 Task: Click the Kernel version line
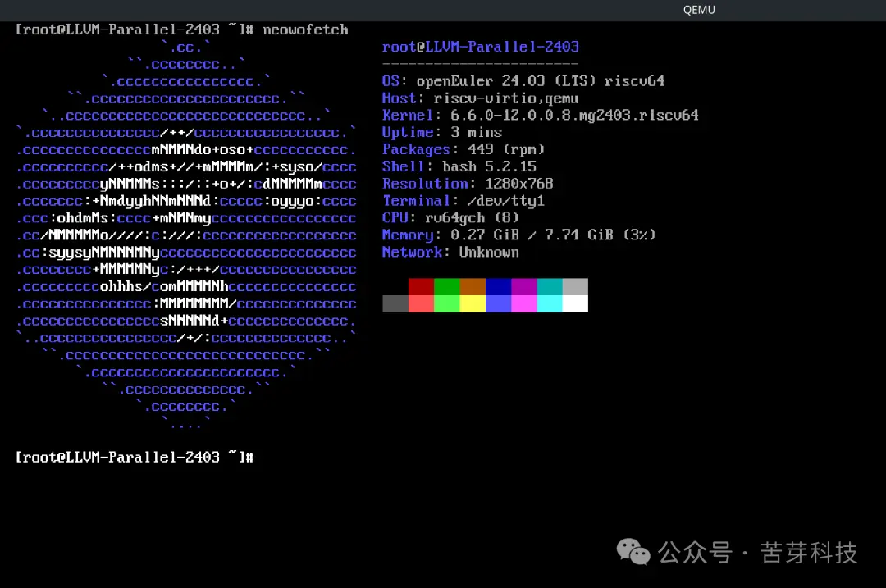540,116
